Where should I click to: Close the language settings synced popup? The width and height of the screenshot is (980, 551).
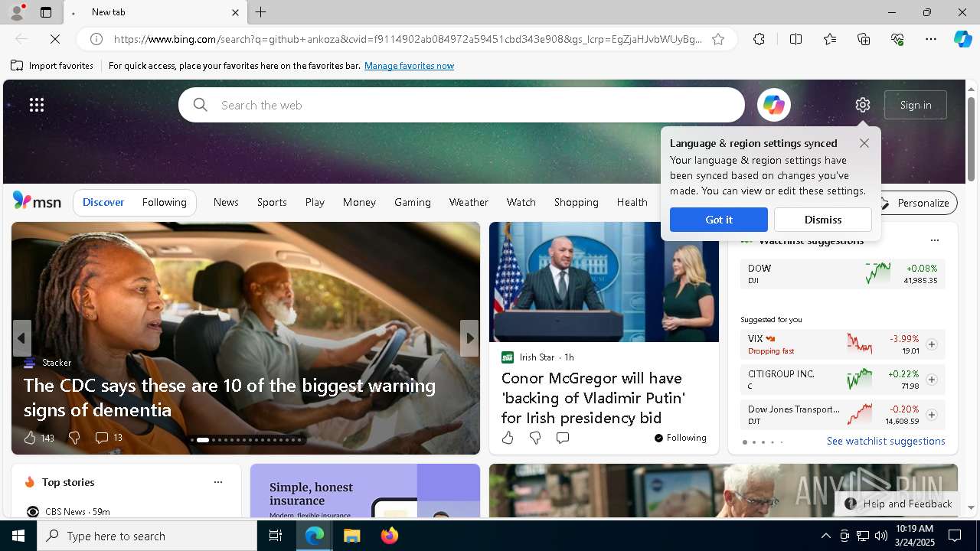pos(864,143)
